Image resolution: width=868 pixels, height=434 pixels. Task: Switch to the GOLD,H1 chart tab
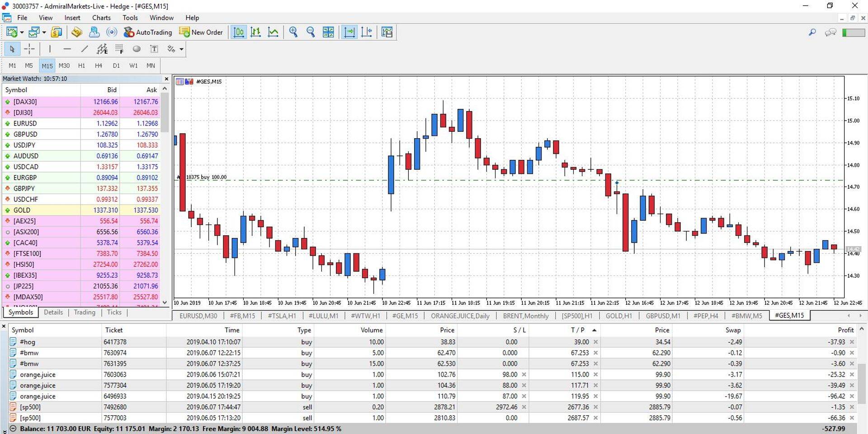(618, 316)
